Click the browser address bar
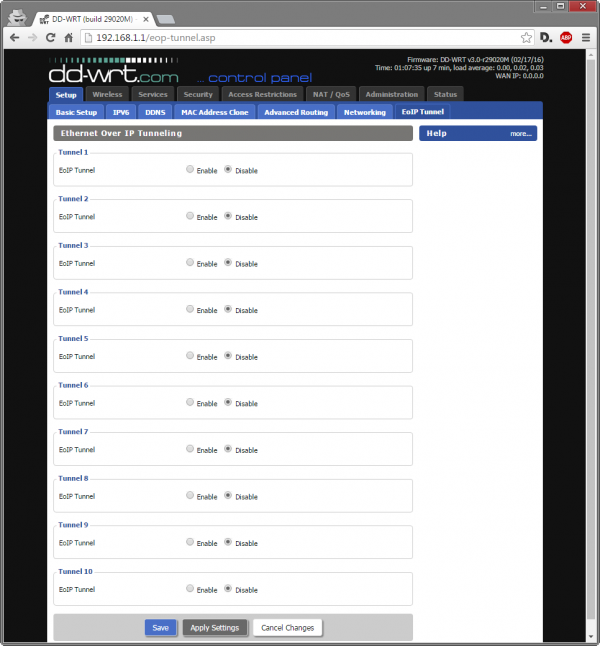Viewport: 600px width, 646px height. (300, 37)
